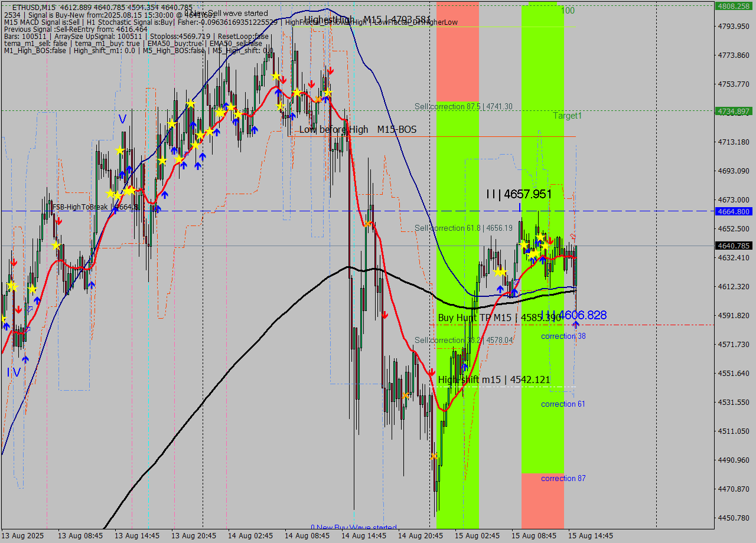
Task: Select the blue up arrow under the 4606.828 label
Action: [576, 325]
